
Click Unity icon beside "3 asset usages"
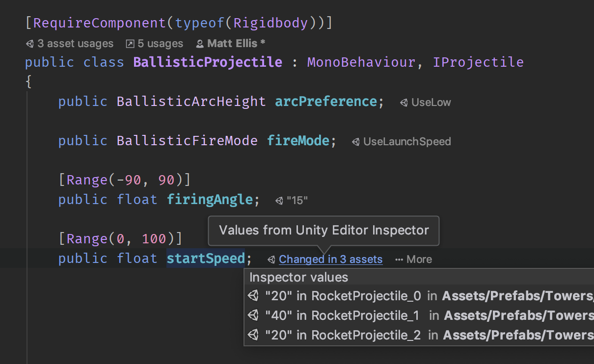coord(30,44)
